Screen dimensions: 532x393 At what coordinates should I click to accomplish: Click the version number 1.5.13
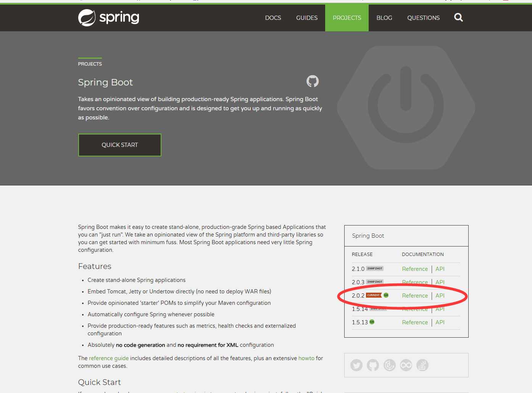(360, 322)
